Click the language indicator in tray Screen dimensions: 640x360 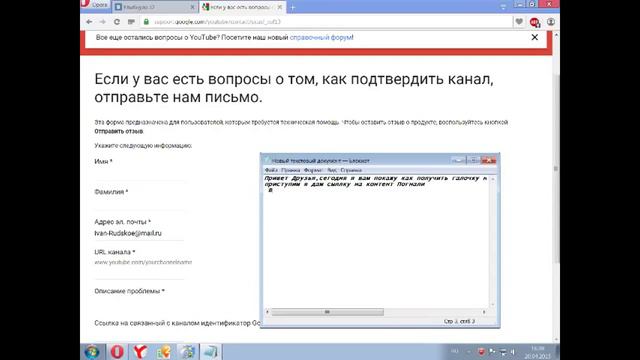point(455,351)
